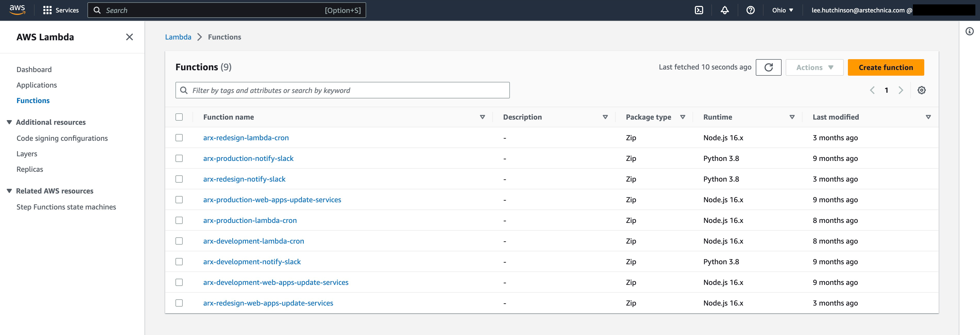This screenshot has width=980, height=335.
Task: Go to Layers in sidebar
Action: (27, 154)
